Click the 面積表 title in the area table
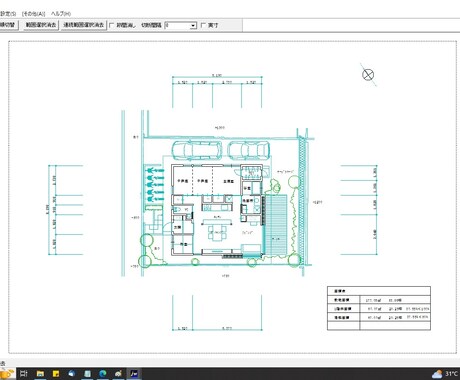The width and height of the screenshot is (460, 380). (340, 291)
